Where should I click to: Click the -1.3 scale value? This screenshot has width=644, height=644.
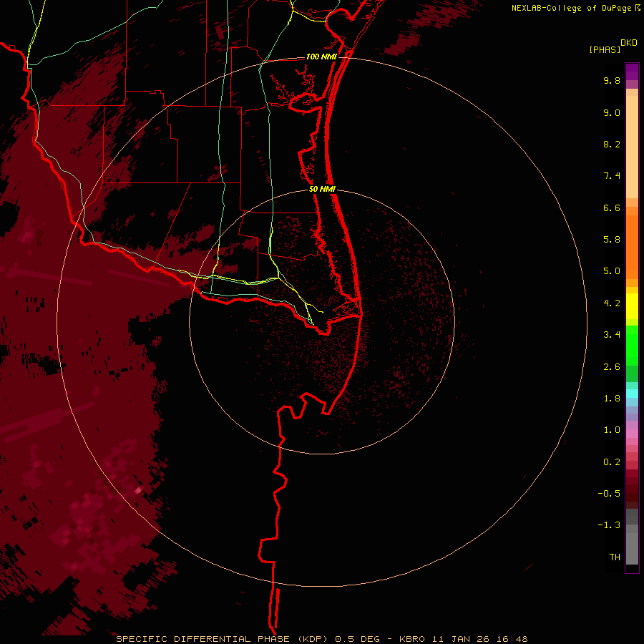pyautogui.click(x=609, y=525)
